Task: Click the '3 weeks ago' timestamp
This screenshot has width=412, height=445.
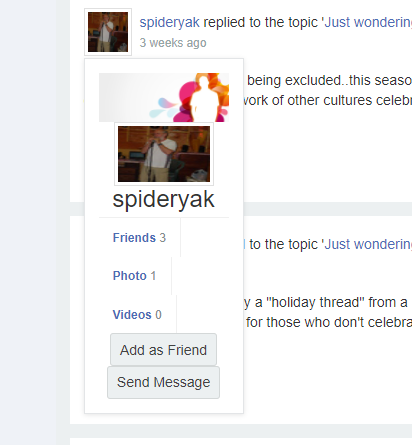Action: pos(173,43)
